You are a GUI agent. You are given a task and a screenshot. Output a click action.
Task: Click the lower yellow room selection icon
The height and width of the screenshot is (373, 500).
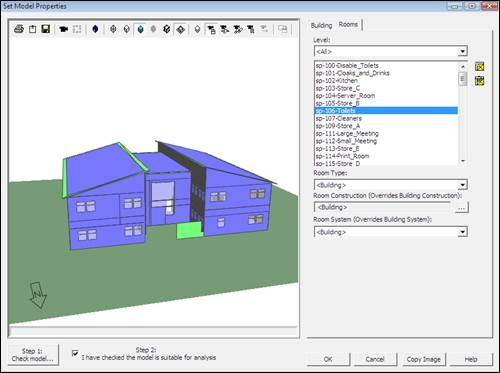479,80
